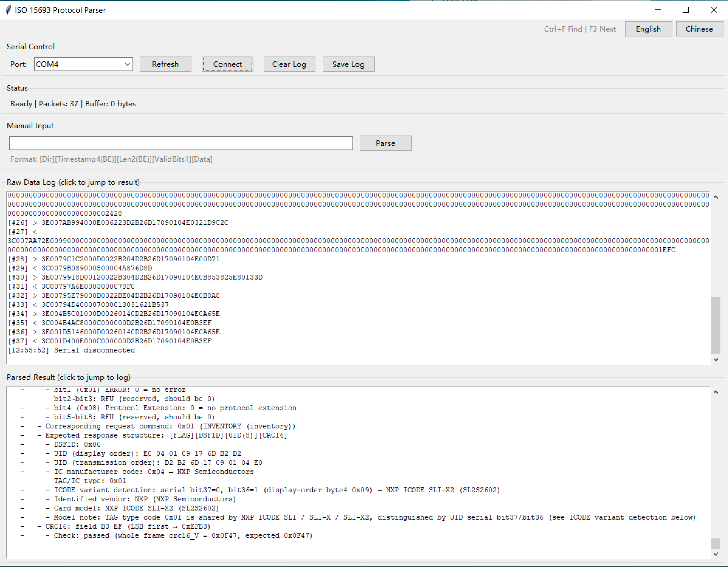Viewport: 728px width, 567px height.
Task: Click the Parsed Result scrollbar thumb
Action: tap(715, 543)
